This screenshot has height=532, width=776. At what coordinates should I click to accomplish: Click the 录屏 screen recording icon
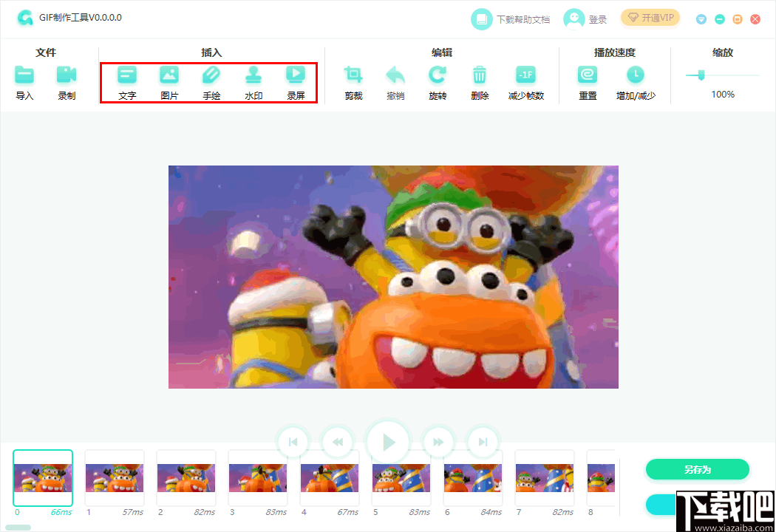pyautogui.click(x=296, y=75)
